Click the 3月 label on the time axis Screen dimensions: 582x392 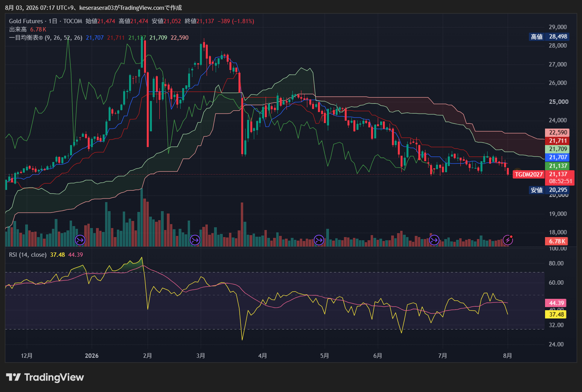tap(201, 356)
